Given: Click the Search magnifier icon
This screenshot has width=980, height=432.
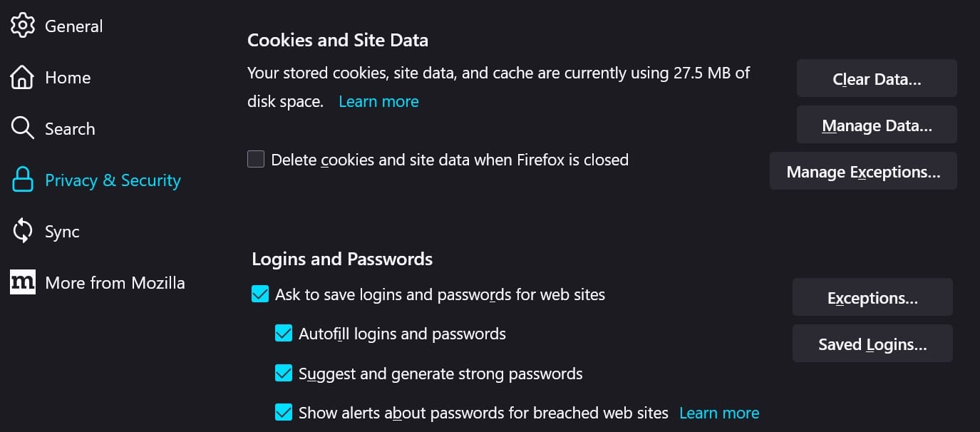Looking at the screenshot, I should click(x=22, y=128).
